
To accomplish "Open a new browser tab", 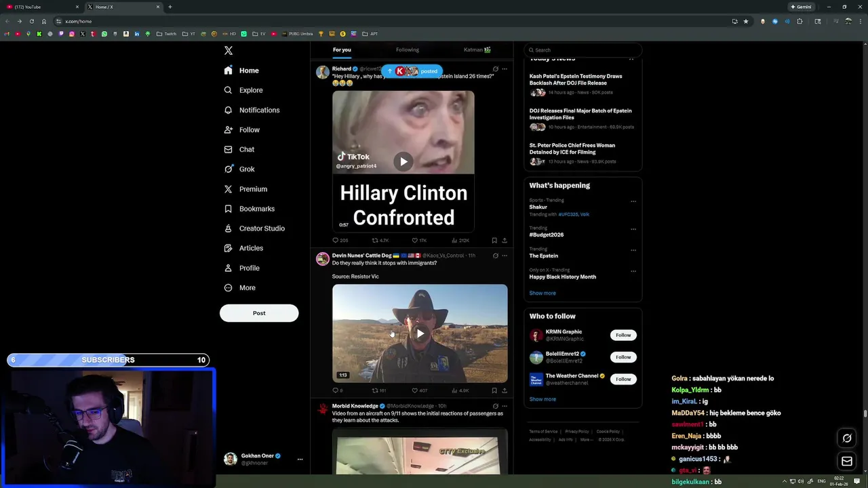I will [170, 7].
